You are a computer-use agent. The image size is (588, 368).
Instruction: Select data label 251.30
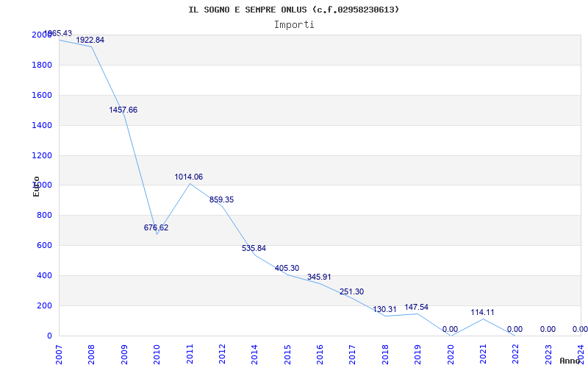pos(352,291)
